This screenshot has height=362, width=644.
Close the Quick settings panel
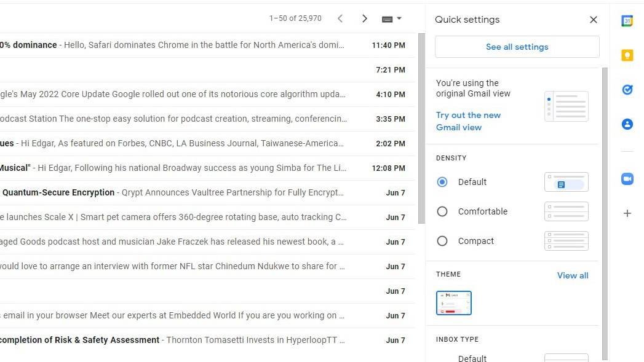coord(593,20)
